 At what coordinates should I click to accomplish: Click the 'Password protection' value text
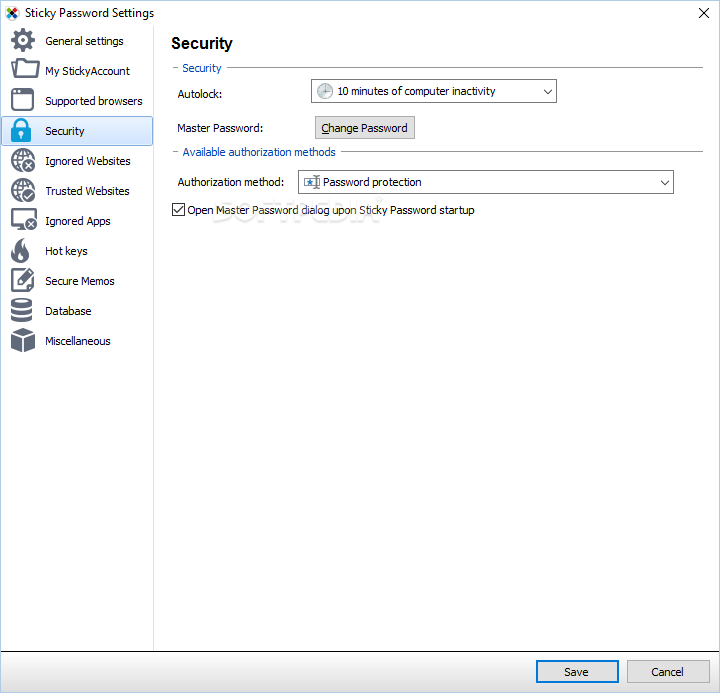click(372, 182)
